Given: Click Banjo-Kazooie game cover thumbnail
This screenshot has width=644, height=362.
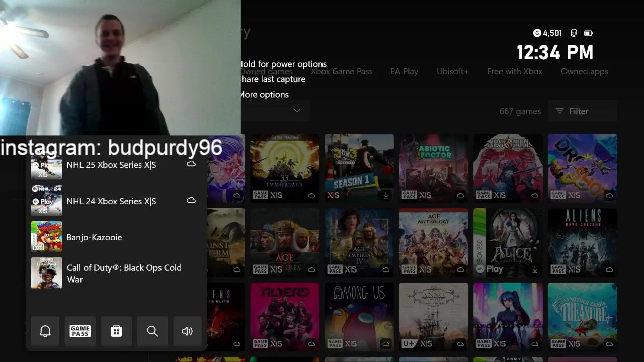Looking at the screenshot, I should 47,236.
